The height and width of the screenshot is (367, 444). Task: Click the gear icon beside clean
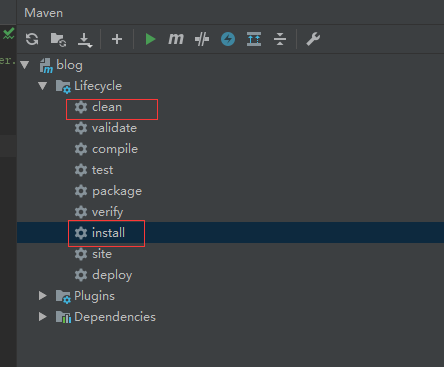(81, 107)
